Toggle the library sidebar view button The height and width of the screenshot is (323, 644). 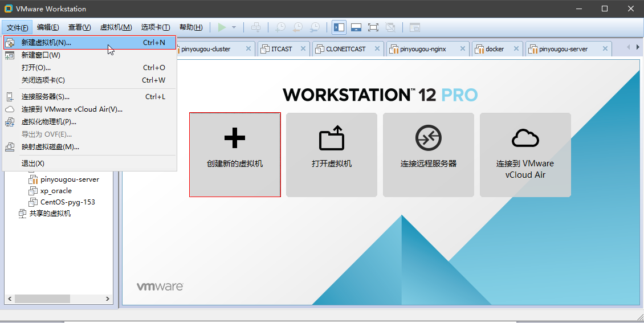coord(339,27)
